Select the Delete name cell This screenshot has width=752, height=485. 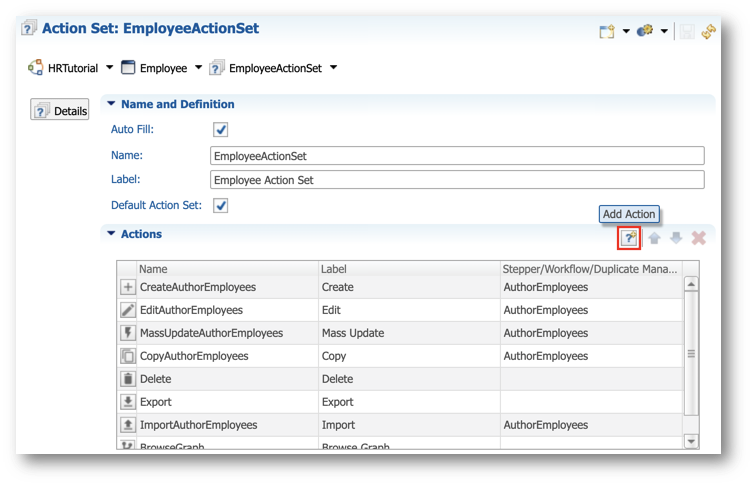point(228,379)
